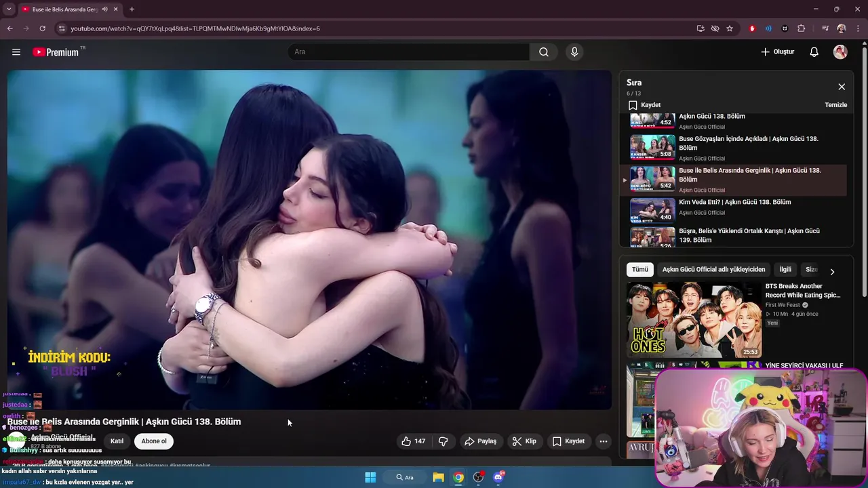Mute tab via speaker icon
This screenshot has width=868, height=488.
pos(104,9)
